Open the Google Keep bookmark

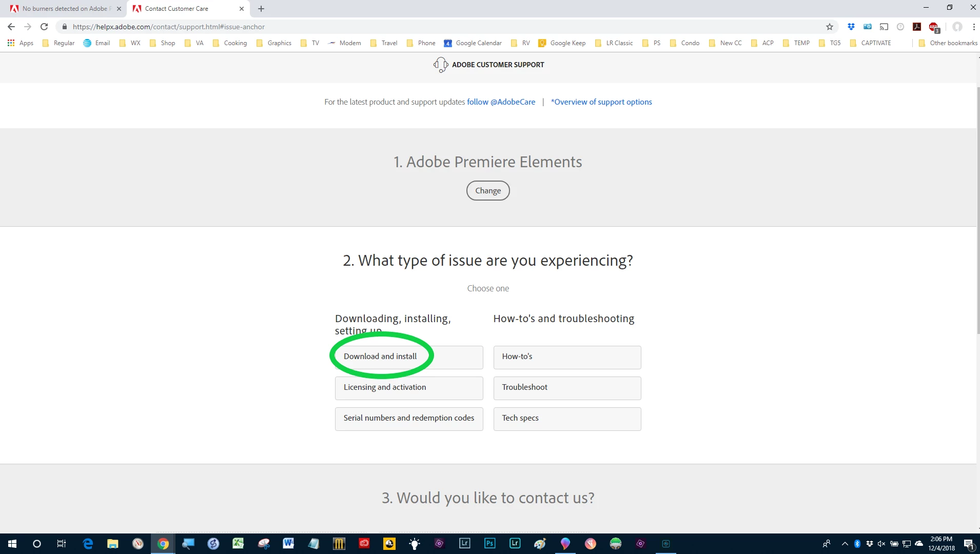(x=562, y=43)
